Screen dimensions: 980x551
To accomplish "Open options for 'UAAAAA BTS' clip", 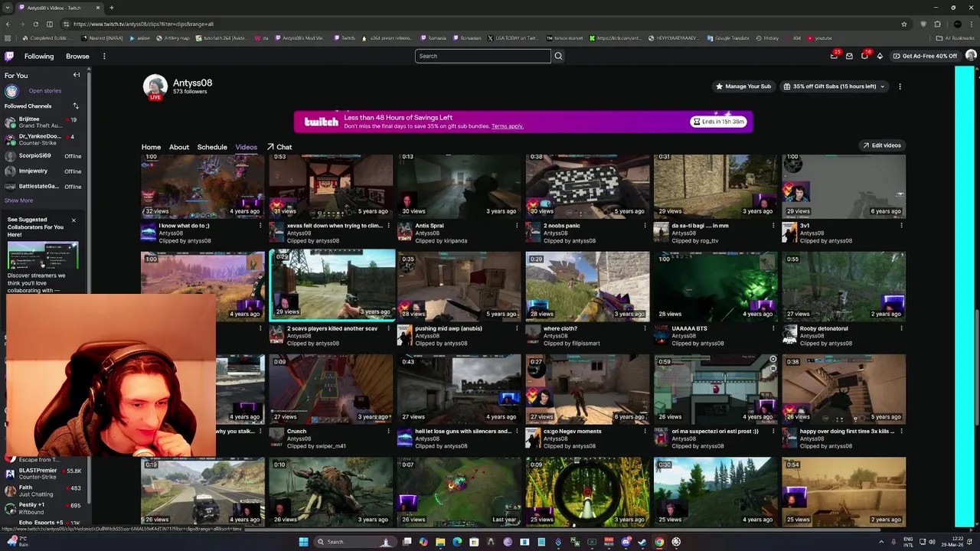I will (773, 328).
